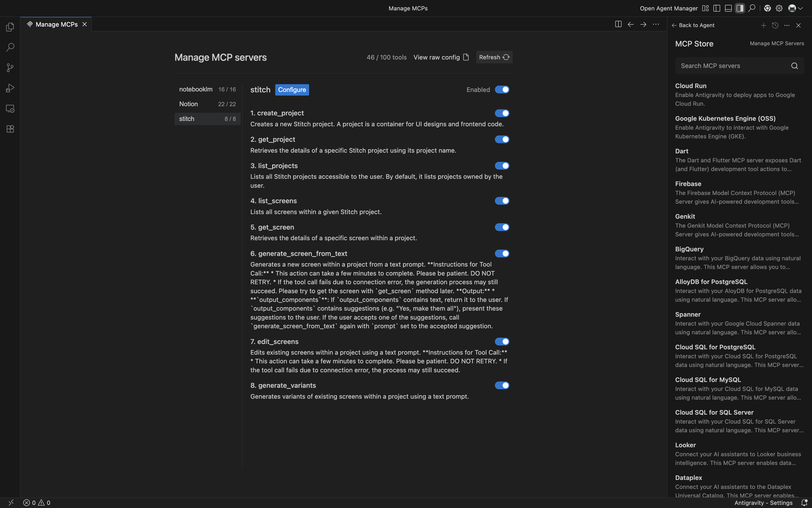Open the editor's more actions ellipsis
812x508 pixels.
pos(656,24)
